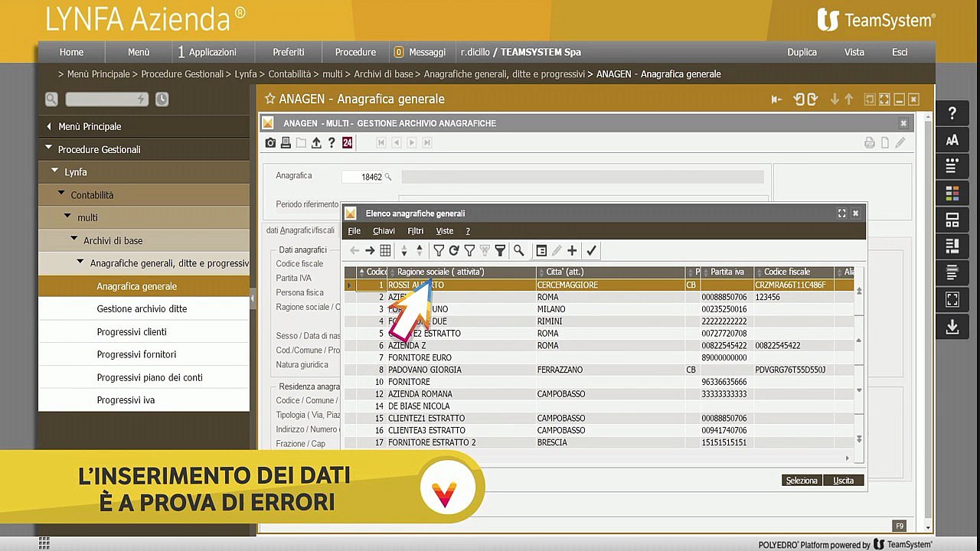Confirm selection with the checkmark icon
The height and width of the screenshot is (551, 980).
[x=591, y=250]
